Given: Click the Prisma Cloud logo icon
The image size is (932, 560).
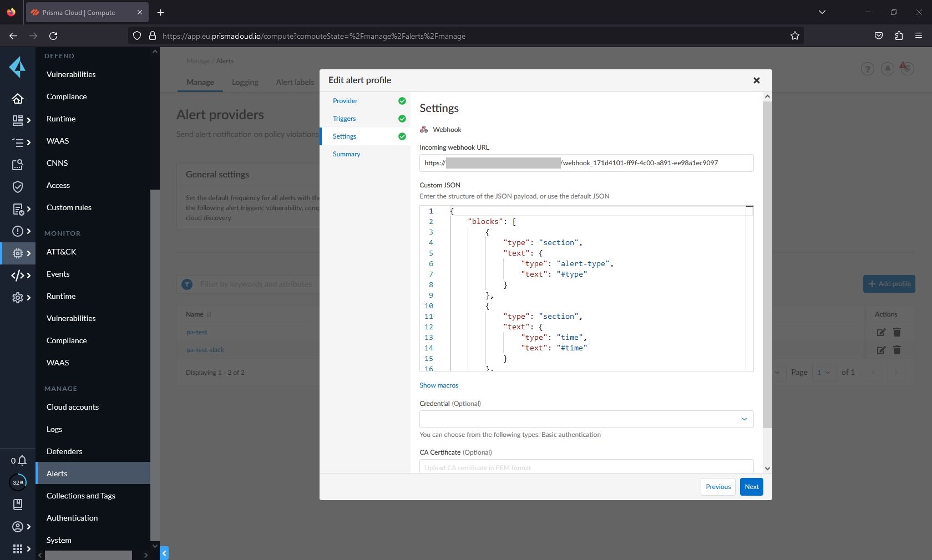Looking at the screenshot, I should [17, 68].
